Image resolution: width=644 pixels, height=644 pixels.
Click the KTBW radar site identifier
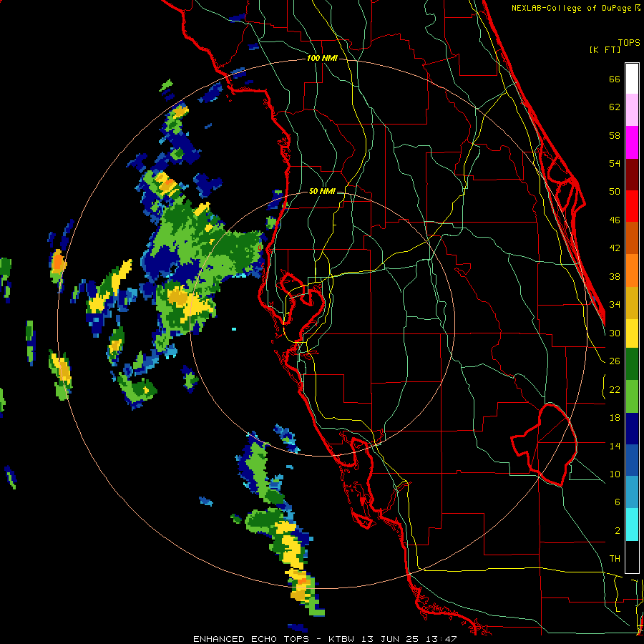coord(341,639)
